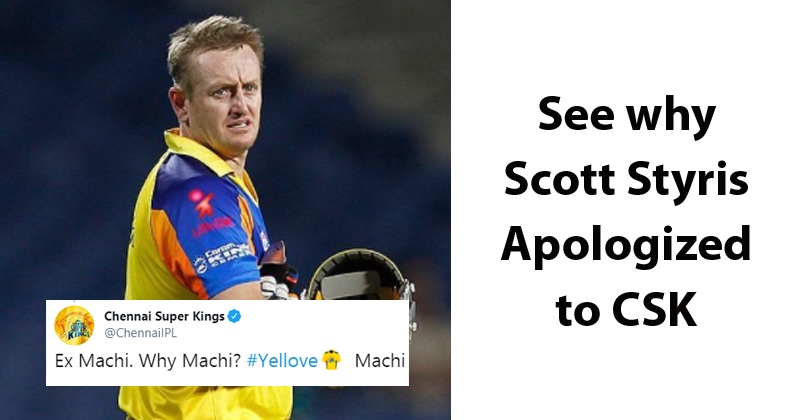Image resolution: width=802 pixels, height=420 pixels.
Task: Click the Chennai Super Kings profile avatar
Action: (x=74, y=325)
